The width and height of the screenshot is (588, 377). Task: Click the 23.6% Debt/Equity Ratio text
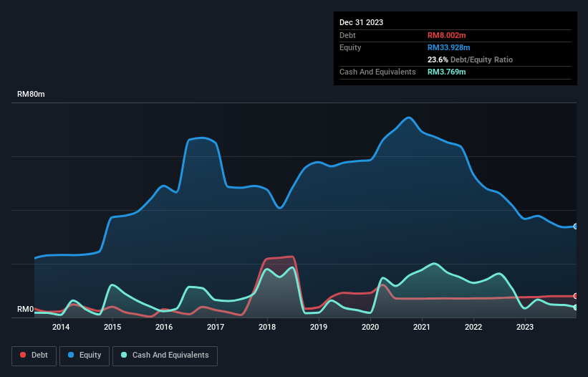click(470, 59)
